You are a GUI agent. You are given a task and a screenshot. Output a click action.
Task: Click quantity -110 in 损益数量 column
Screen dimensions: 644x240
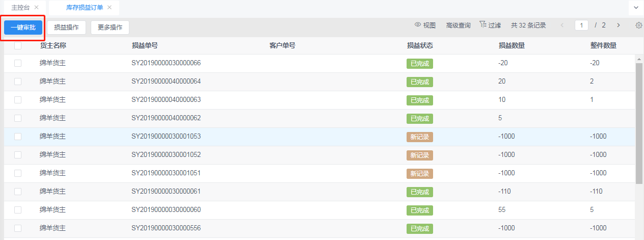[504, 192]
